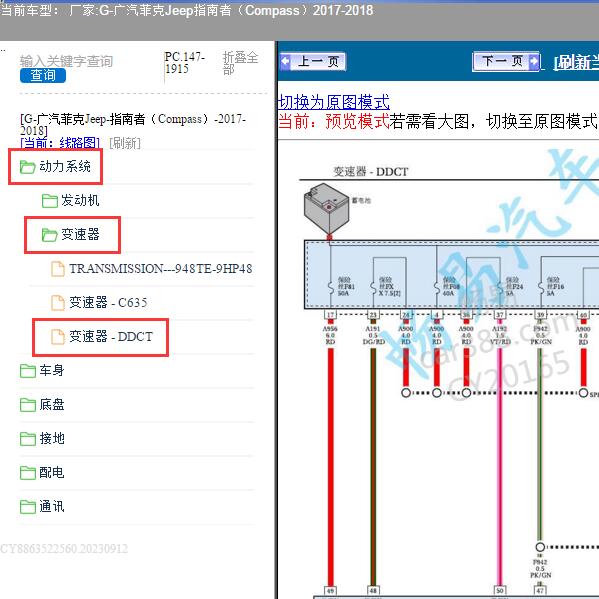Viewport: 599px width, 599px height.
Task: Click the right arrow icon on 下一页
Action: click(534, 61)
